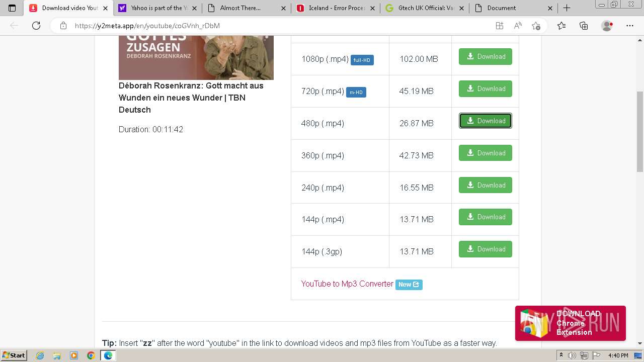The image size is (644, 362).
Task: Open the volume speaker tray icon
Action: (x=572, y=355)
